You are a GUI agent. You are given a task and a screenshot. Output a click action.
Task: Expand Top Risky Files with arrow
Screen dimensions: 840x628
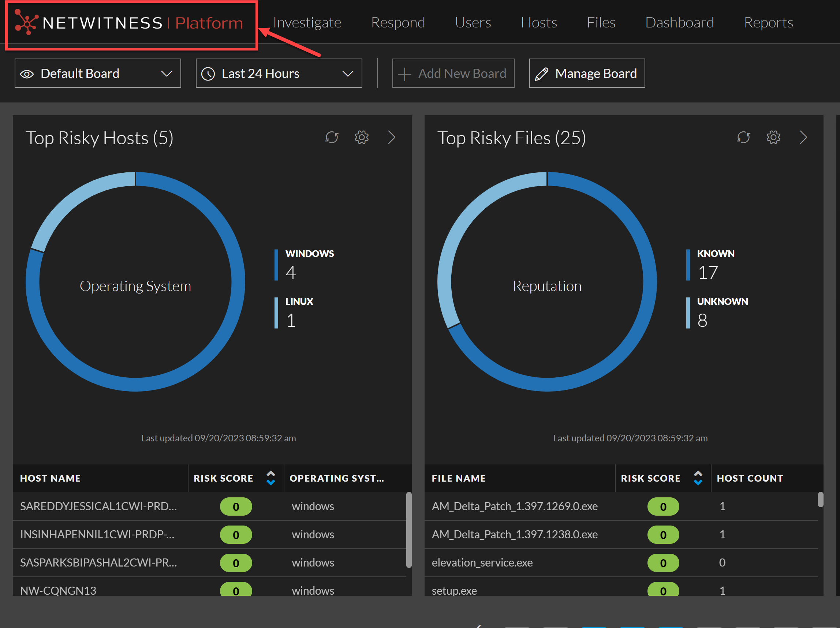[x=803, y=138]
